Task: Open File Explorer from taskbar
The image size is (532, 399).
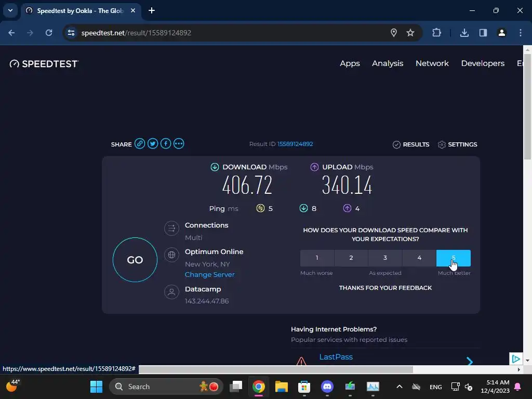Action: [x=281, y=387]
